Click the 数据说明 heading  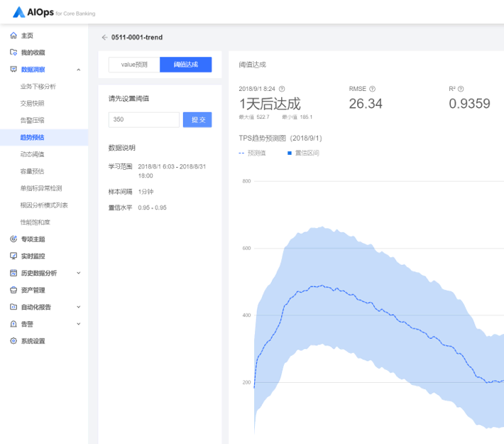122,148
